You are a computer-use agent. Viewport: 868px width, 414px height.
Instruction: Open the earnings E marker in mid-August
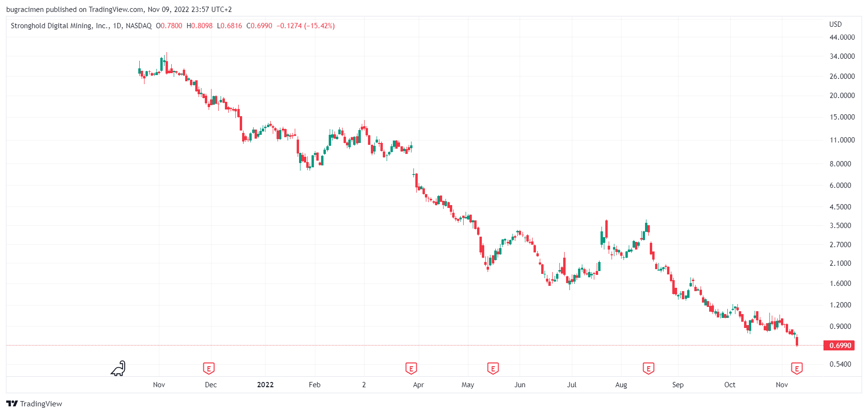tap(648, 369)
